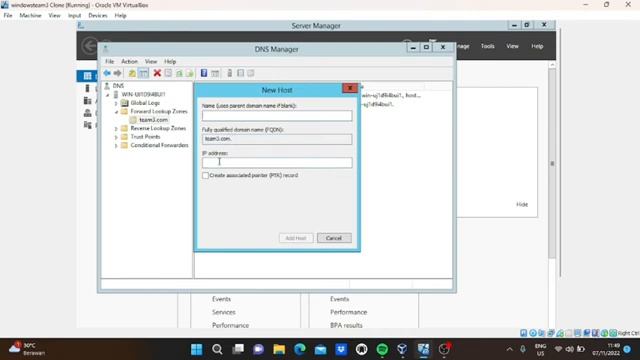The image size is (640, 360).
Task: Open DNS Manager View menu
Action: pos(151,62)
